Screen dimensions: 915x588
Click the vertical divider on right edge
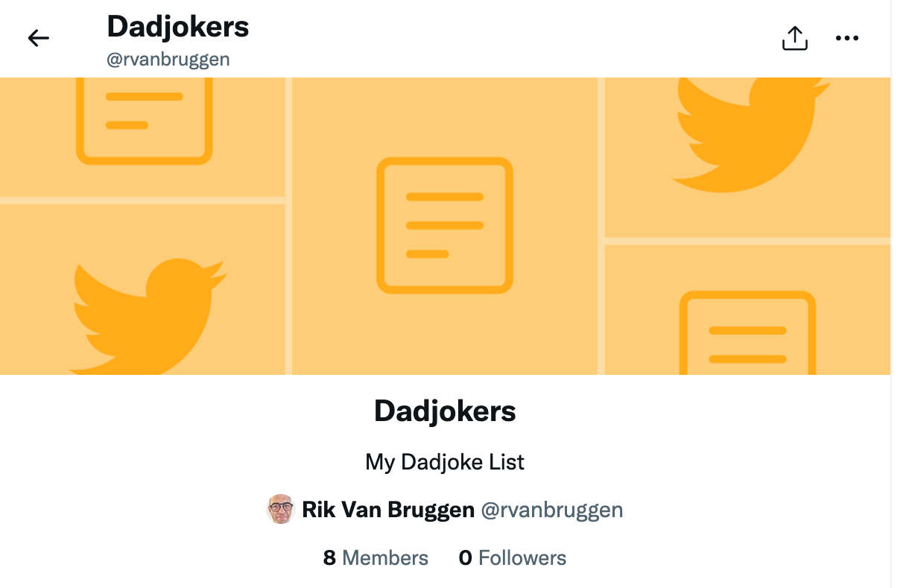tap(891, 294)
